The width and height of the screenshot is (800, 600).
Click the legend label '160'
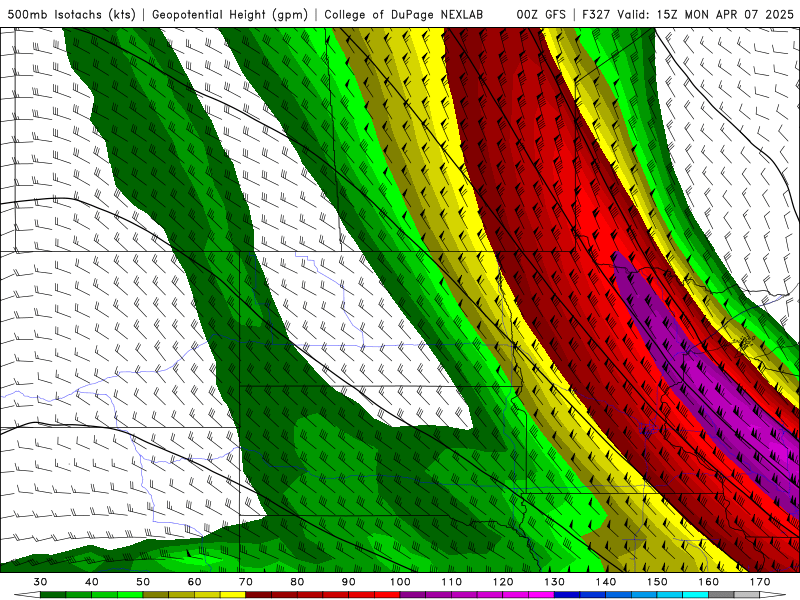[x=709, y=582]
